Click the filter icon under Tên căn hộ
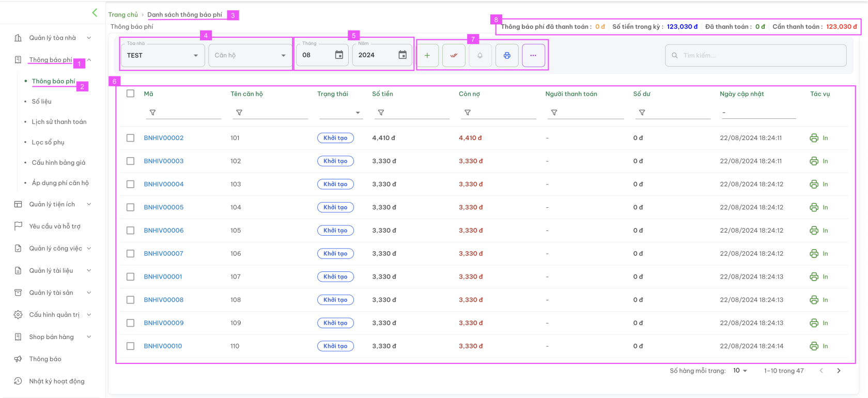868x398 pixels. 239,112
